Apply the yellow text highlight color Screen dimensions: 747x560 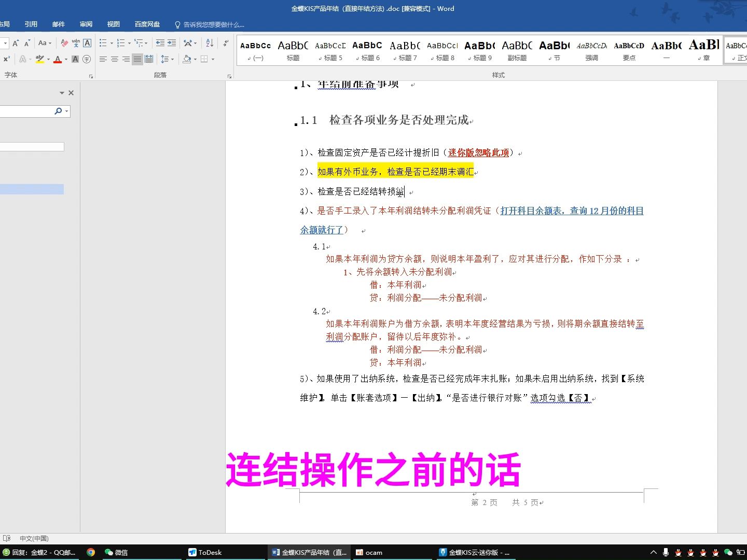[40, 59]
